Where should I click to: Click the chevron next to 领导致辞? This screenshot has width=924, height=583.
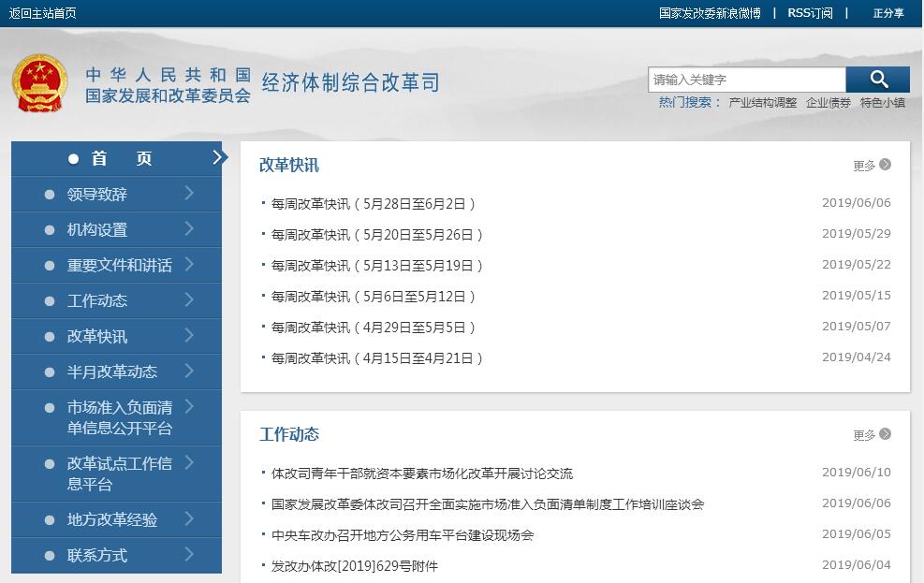(x=189, y=194)
